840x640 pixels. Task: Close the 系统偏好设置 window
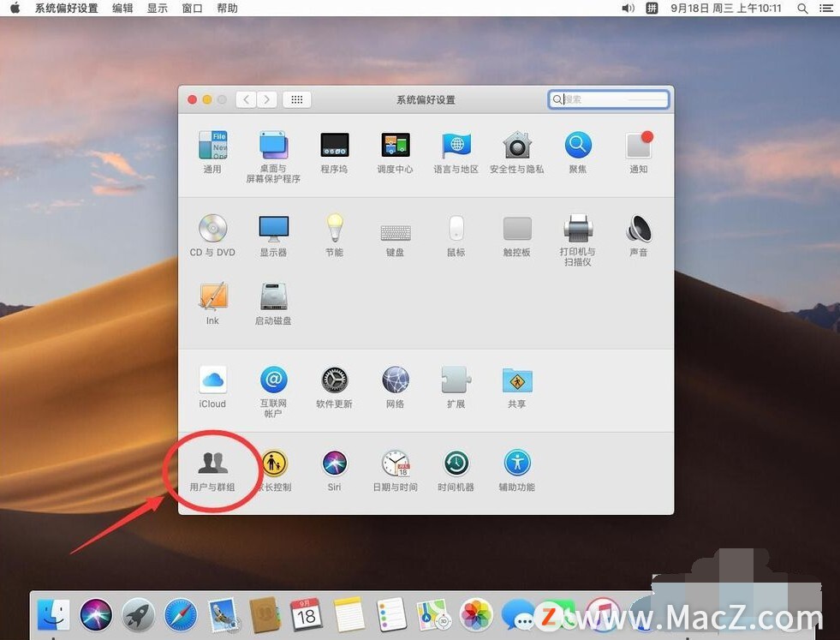pyautogui.click(x=193, y=99)
